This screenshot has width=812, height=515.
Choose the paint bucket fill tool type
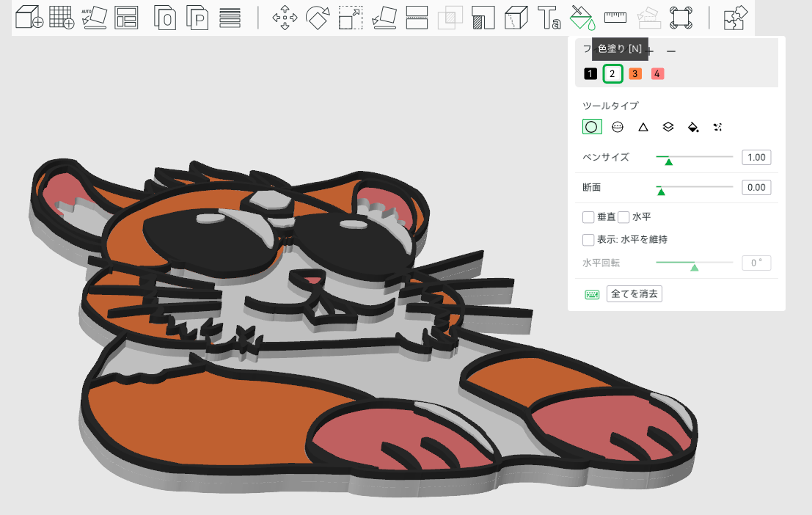coord(693,127)
